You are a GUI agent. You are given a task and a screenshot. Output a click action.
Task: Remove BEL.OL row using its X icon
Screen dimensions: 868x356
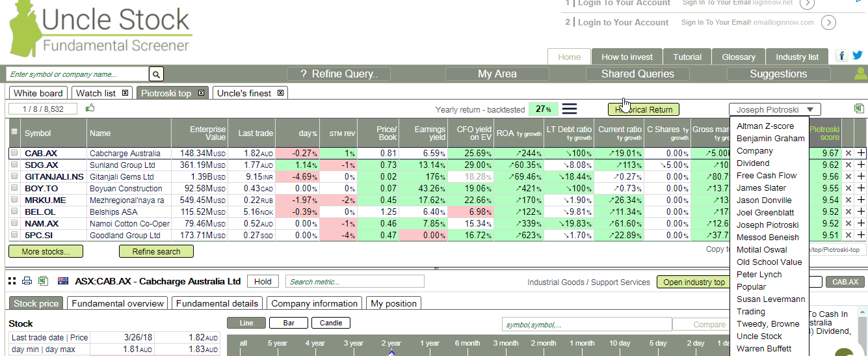tap(848, 212)
